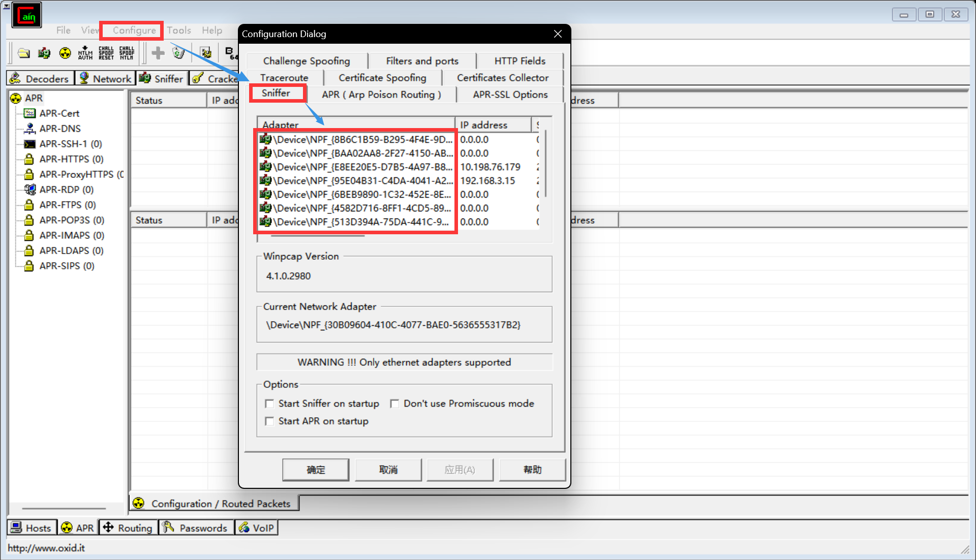Toggle Don't use Promiscuous mode checkbox
The height and width of the screenshot is (560, 976).
tap(393, 403)
